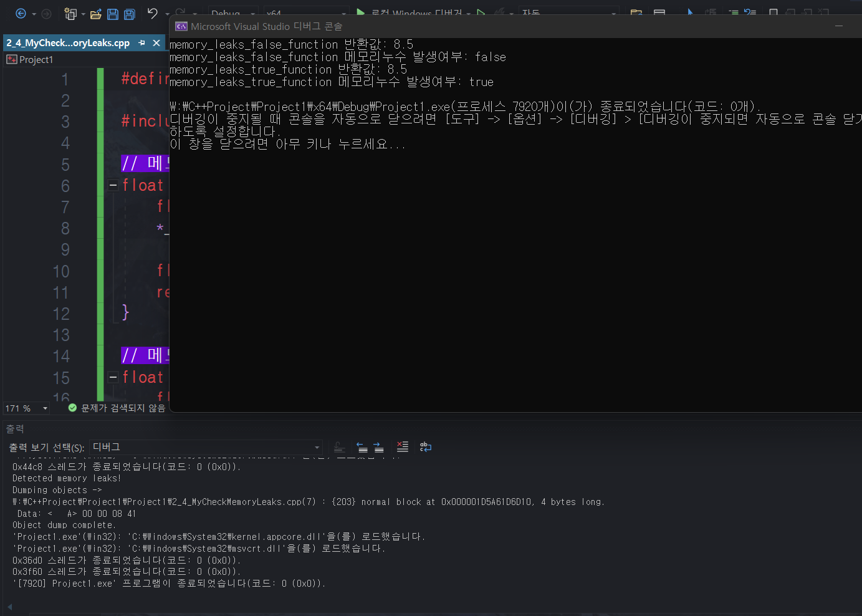Click the blue undo-lines comment toolbar icon
Screen dimensions: 862x616
(750, 13)
